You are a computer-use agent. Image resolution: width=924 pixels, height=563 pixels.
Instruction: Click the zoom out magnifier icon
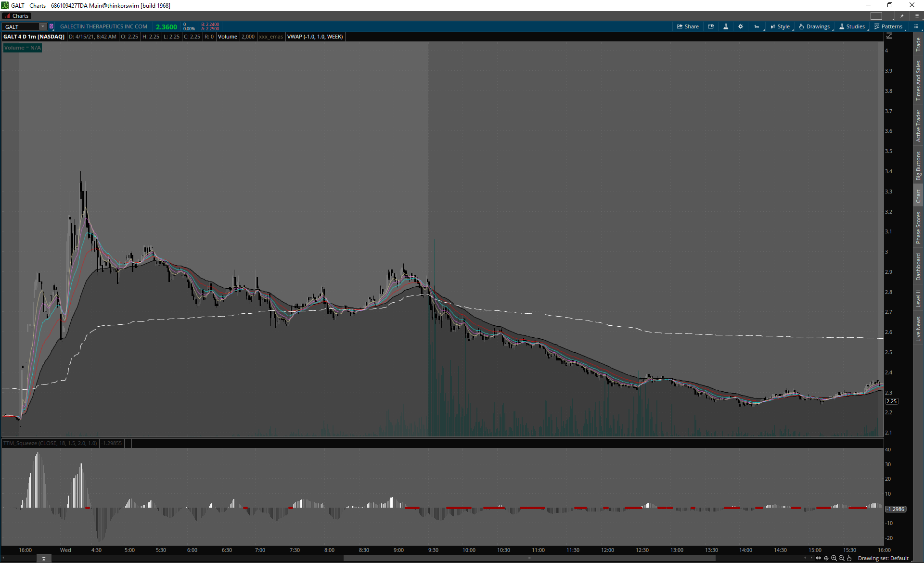click(x=842, y=558)
